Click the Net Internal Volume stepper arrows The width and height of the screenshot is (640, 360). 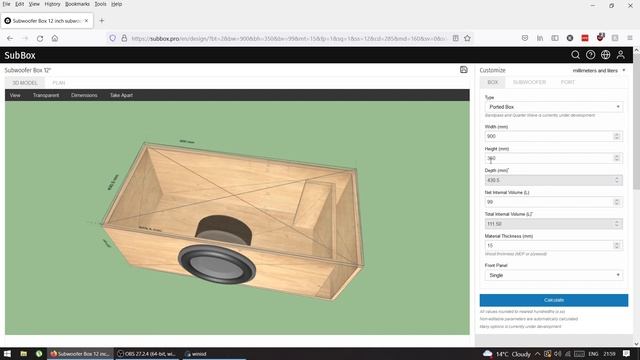pos(617,202)
